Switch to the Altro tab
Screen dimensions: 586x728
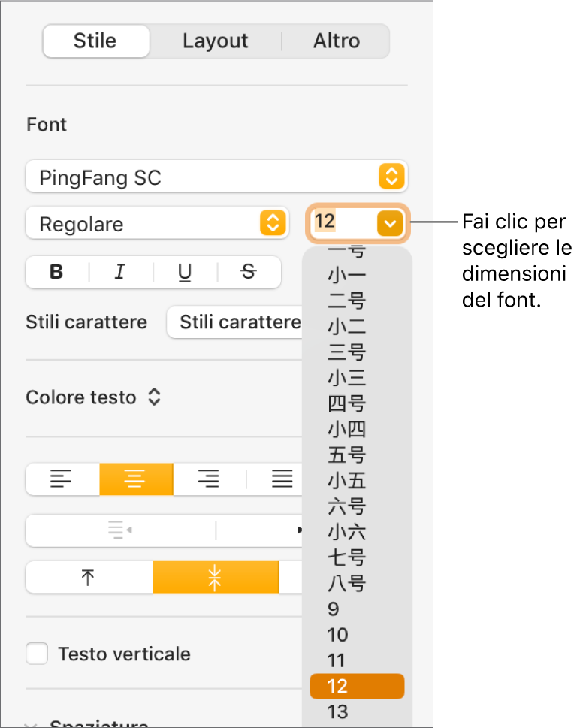coord(336,41)
